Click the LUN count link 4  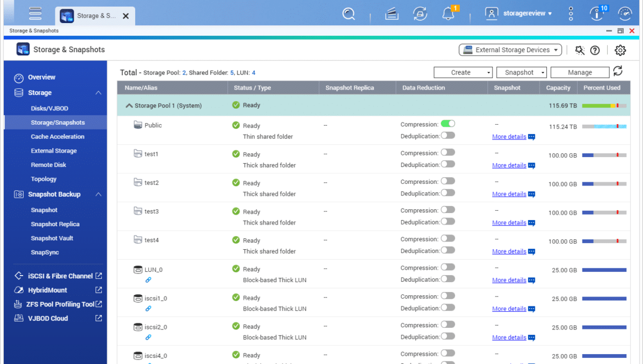pos(253,73)
